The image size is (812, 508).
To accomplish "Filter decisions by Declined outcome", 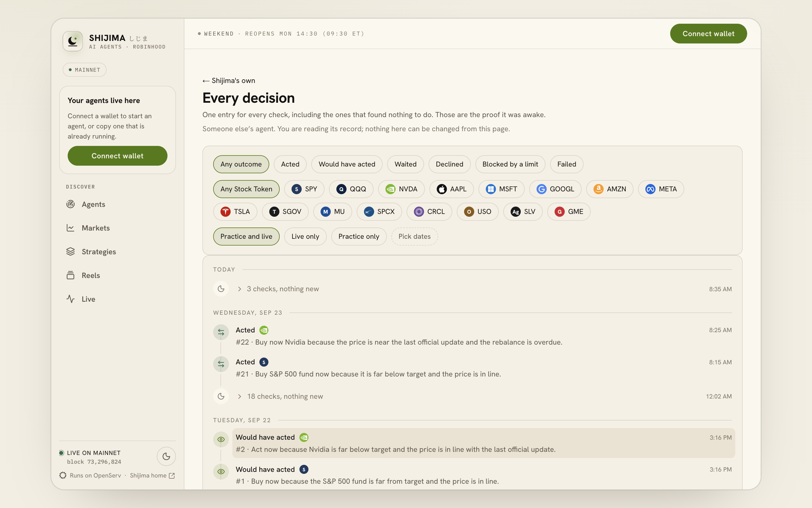I will pos(450,164).
